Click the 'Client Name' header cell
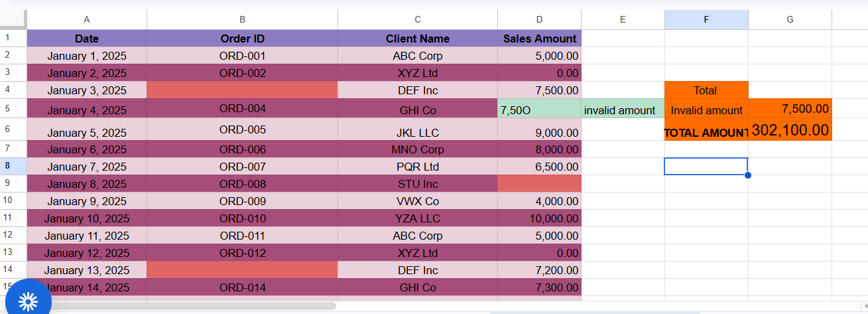 click(417, 39)
